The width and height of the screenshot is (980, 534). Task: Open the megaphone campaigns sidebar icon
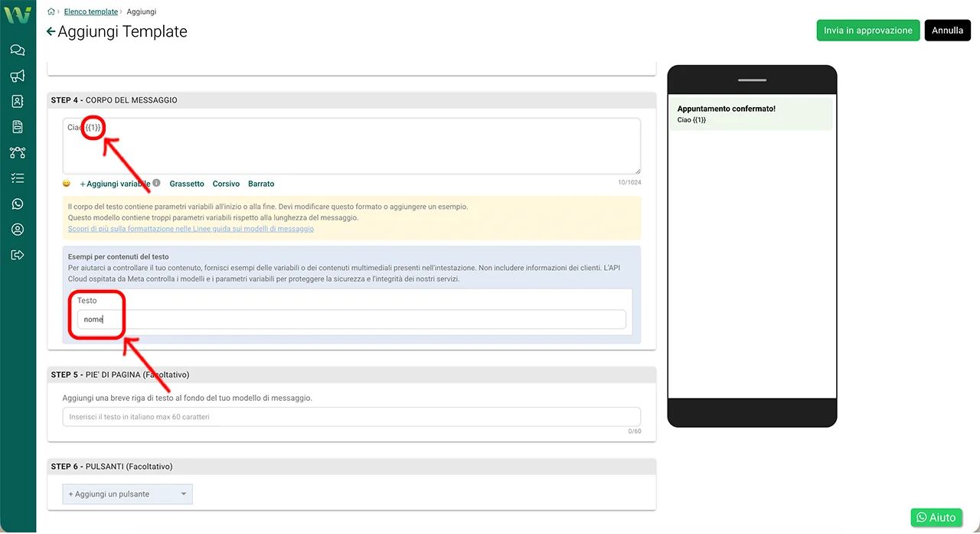18,76
